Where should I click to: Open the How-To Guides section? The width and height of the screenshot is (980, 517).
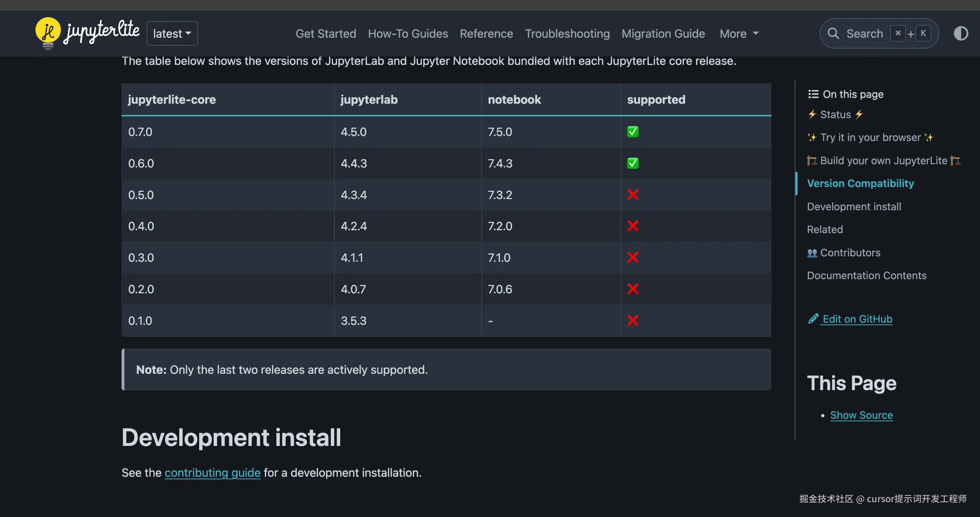click(408, 33)
